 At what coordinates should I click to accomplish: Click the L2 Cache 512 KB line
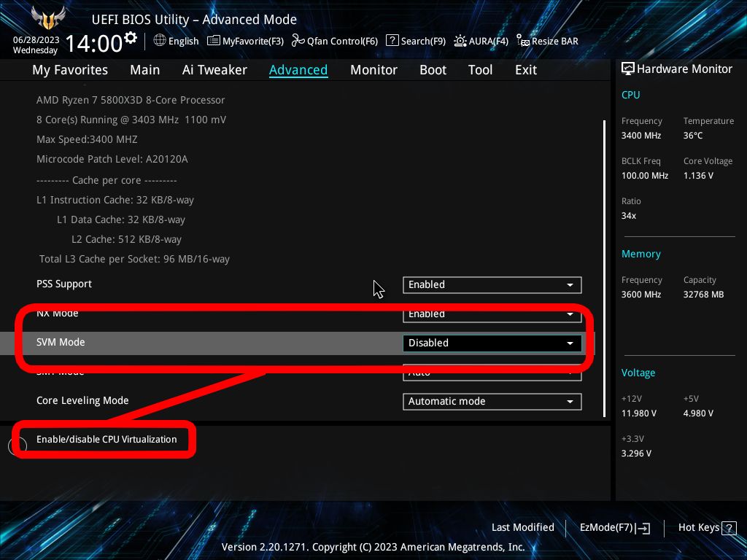tap(126, 239)
